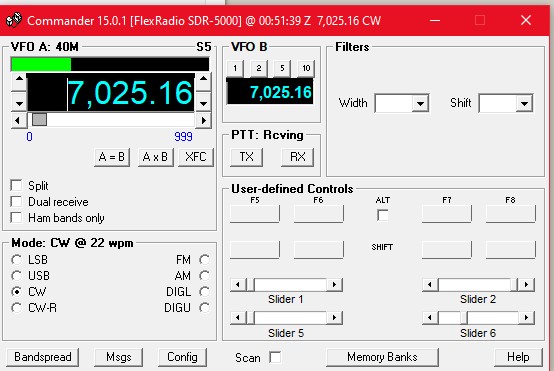Click the XFC button
The width and height of the screenshot is (554, 371).
195,157
